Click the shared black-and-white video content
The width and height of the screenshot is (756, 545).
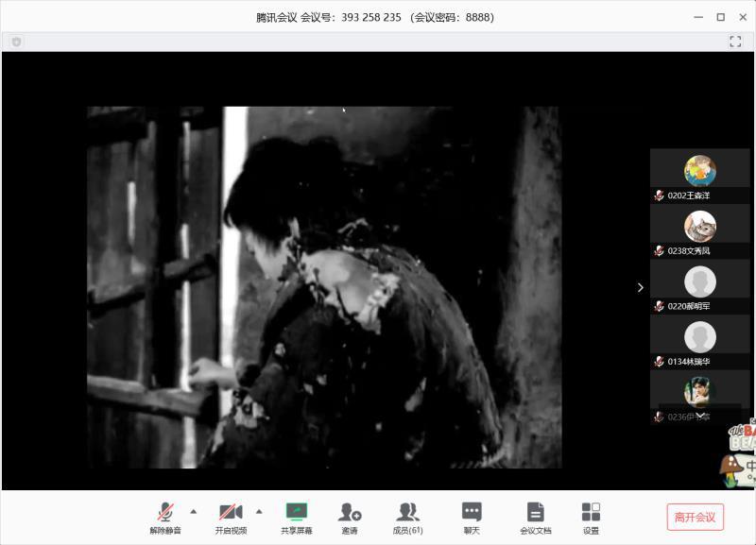click(324, 287)
